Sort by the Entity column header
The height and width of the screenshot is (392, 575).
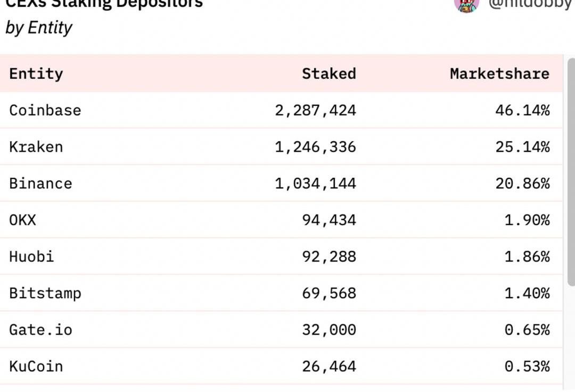pyautogui.click(x=36, y=73)
